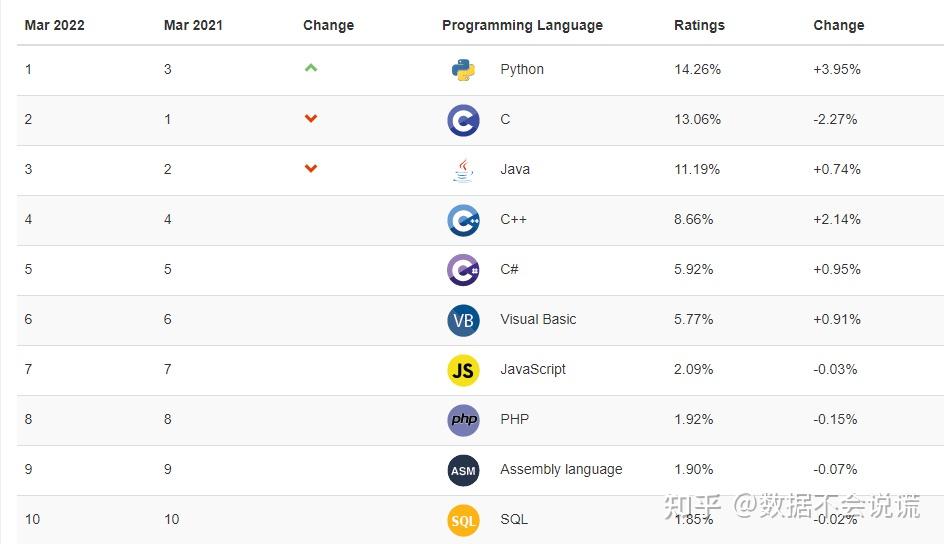Viewport: 944px width, 544px height.
Task: Click the Python logo icon
Action: coord(462,70)
